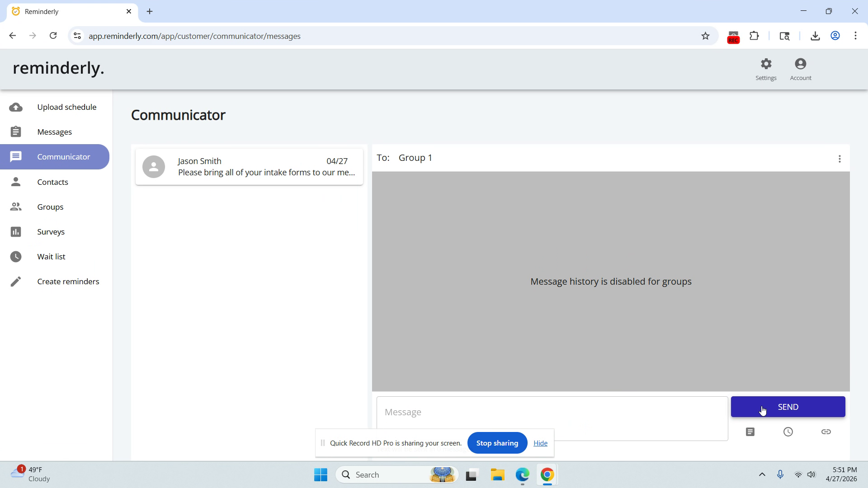
Task: Close the Reminderly tab
Action: click(x=129, y=11)
